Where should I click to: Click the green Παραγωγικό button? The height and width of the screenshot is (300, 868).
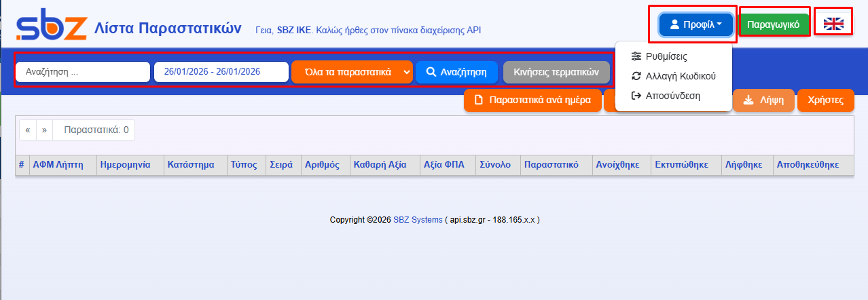774,24
